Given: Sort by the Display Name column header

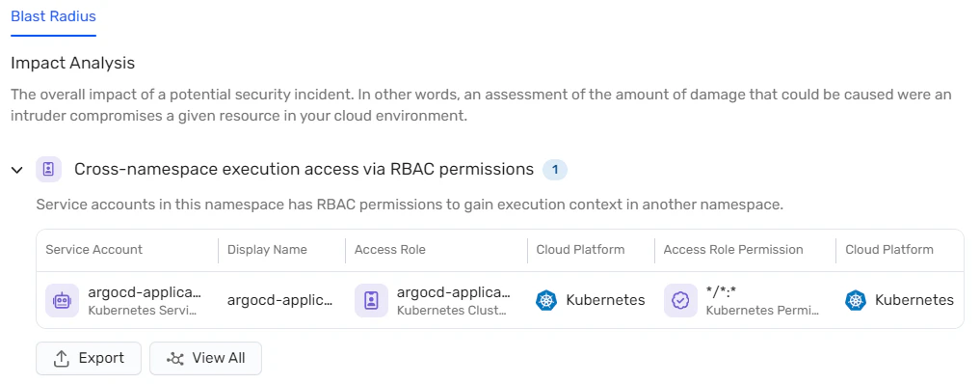Looking at the screenshot, I should pyautogui.click(x=267, y=250).
